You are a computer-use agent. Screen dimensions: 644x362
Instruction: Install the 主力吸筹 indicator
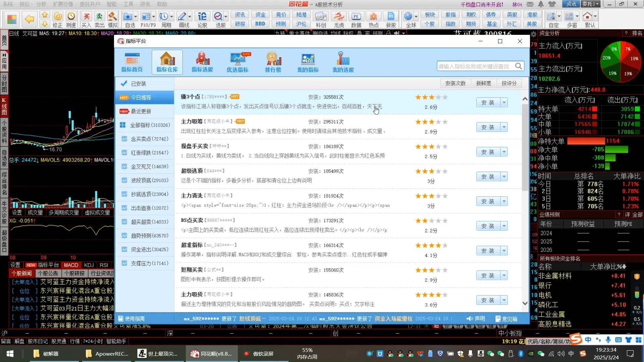pyautogui.click(x=488, y=127)
